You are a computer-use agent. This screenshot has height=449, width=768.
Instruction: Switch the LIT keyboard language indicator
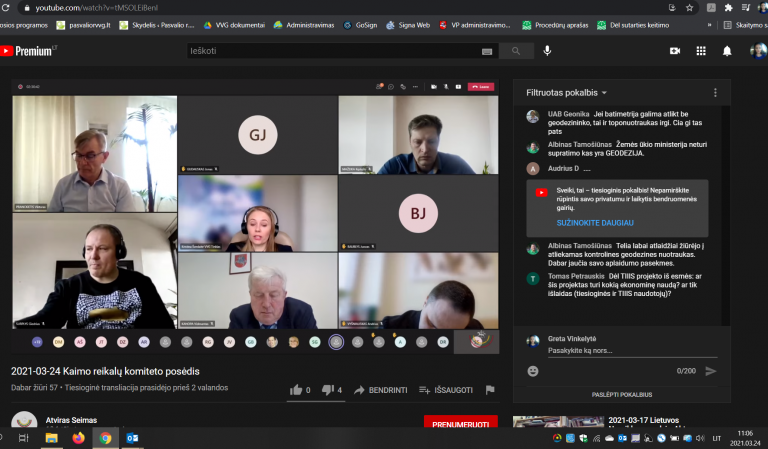(717, 438)
